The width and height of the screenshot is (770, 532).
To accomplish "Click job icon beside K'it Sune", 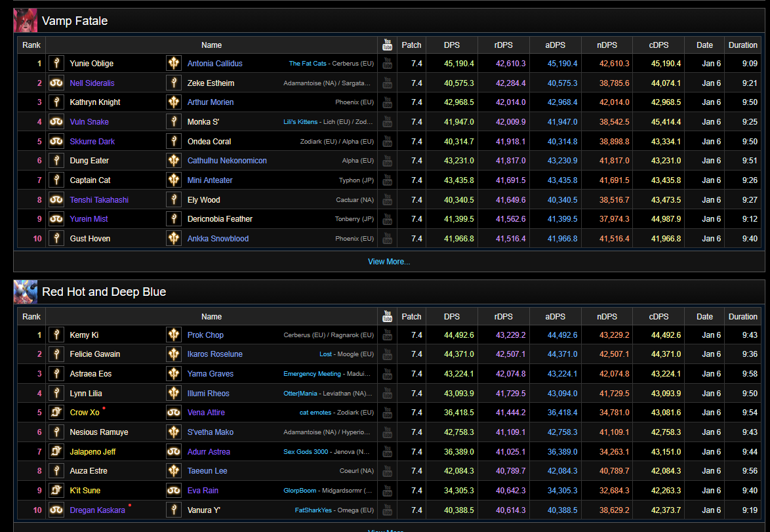I will click(x=56, y=490).
